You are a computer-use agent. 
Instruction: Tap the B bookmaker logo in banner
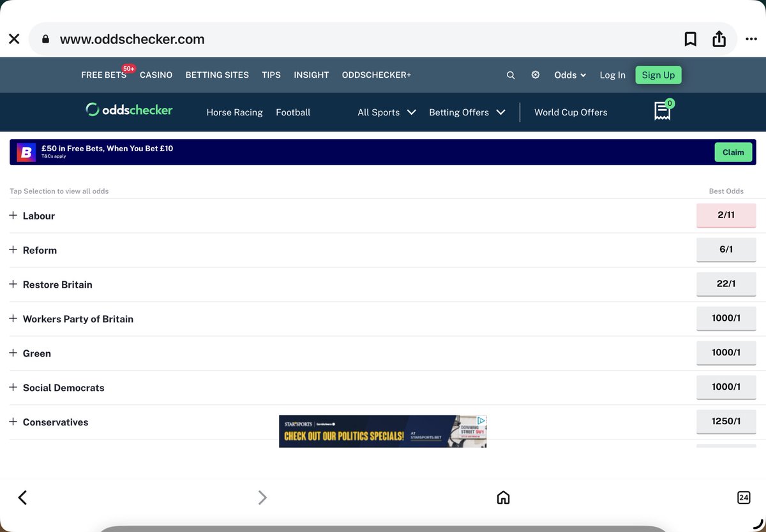27,152
